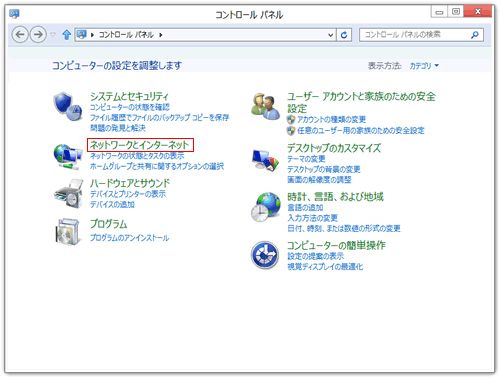Open ユーザー アカウントと家族のための安全設定 category

click(361, 102)
